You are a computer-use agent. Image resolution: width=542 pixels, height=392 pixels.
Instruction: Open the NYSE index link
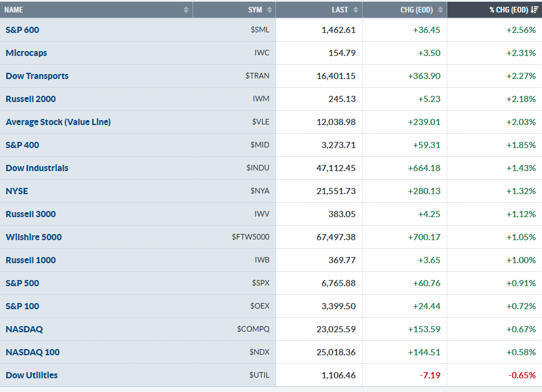17,191
